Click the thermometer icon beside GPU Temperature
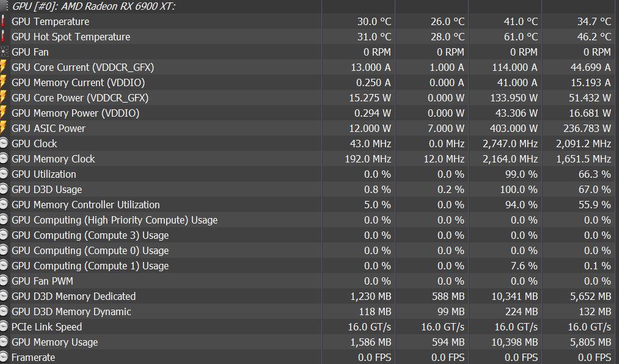619x364 pixels. tap(3, 21)
